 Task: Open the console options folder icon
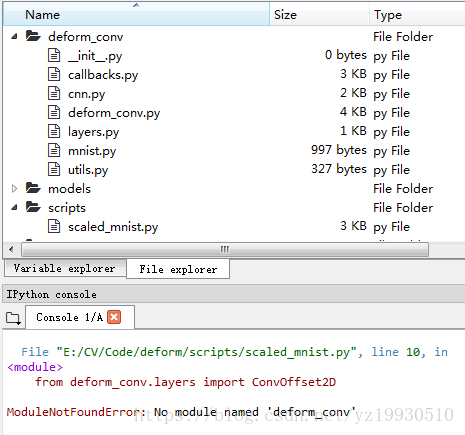pos(13,318)
